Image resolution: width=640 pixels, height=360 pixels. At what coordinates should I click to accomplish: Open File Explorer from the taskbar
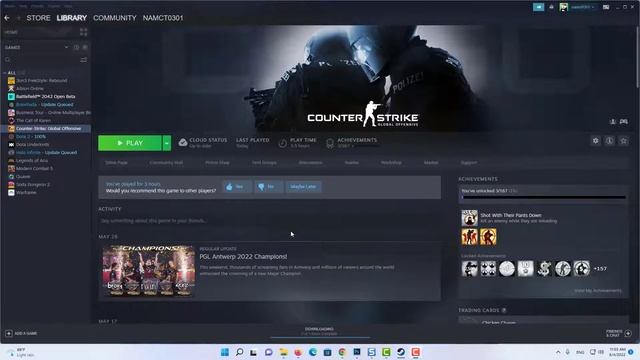[283, 352]
